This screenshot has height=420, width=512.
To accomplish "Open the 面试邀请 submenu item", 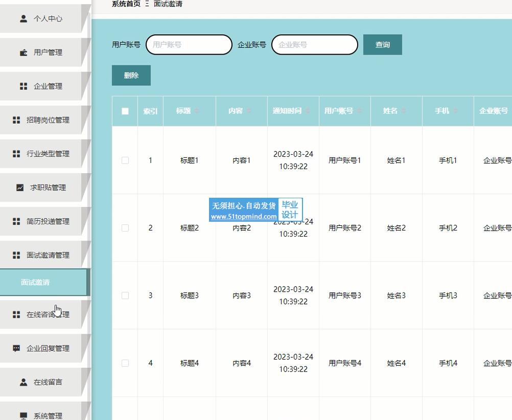I will [x=35, y=283].
